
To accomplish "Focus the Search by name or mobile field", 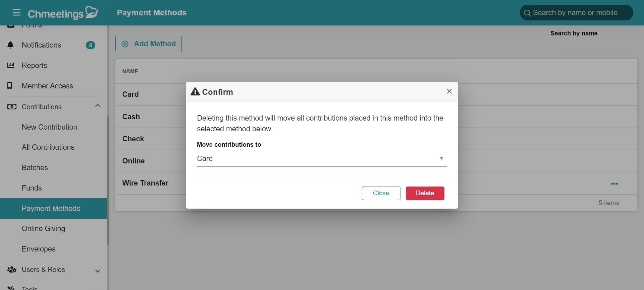I will (577, 13).
